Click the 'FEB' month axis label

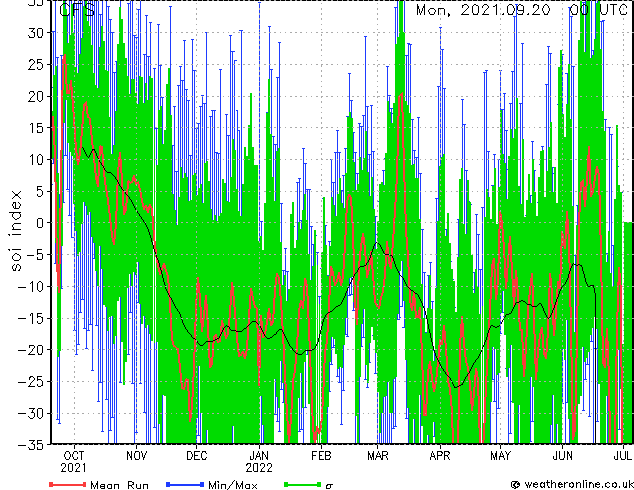point(321,456)
